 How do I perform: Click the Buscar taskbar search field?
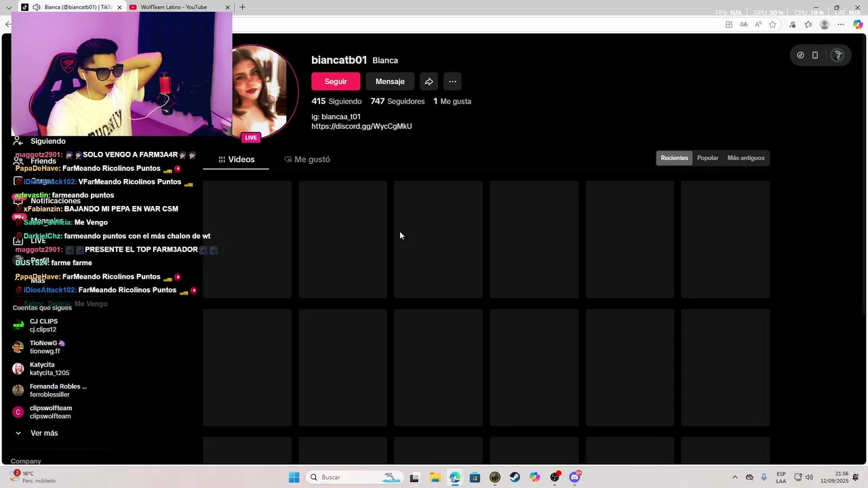click(355, 477)
